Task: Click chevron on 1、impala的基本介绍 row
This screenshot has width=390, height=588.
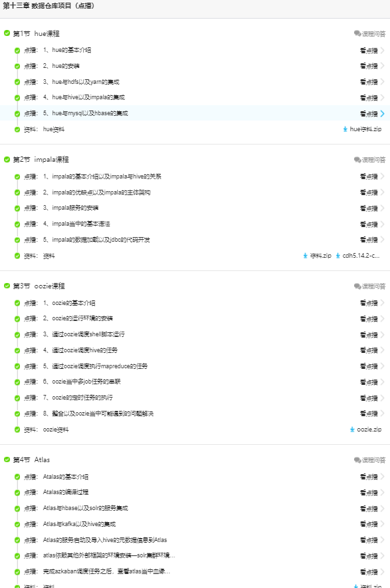Action: pyautogui.click(x=382, y=176)
